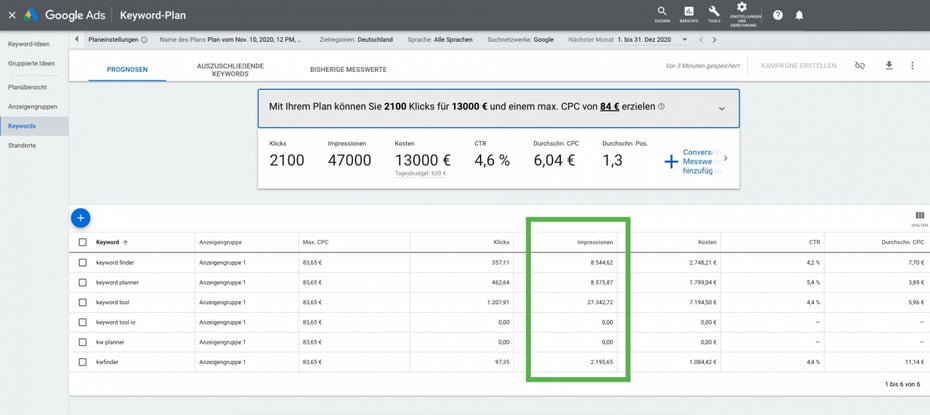
Task: Click the Planeinstellungen info icon
Action: tap(144, 40)
